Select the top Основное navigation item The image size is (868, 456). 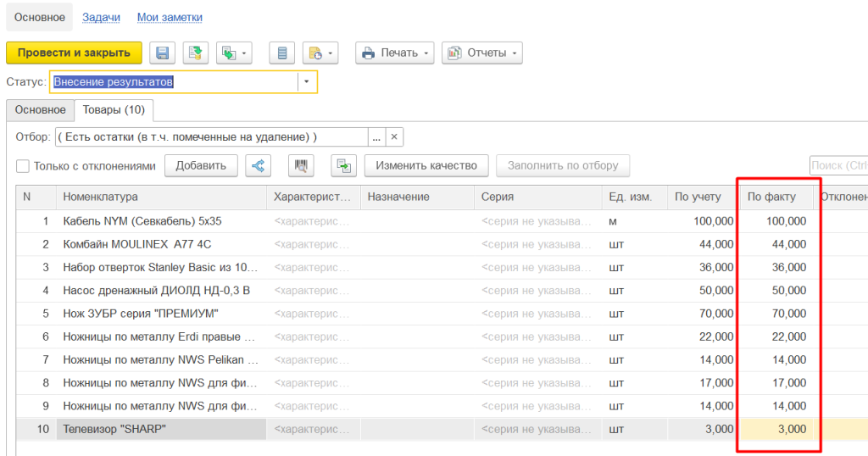40,17
